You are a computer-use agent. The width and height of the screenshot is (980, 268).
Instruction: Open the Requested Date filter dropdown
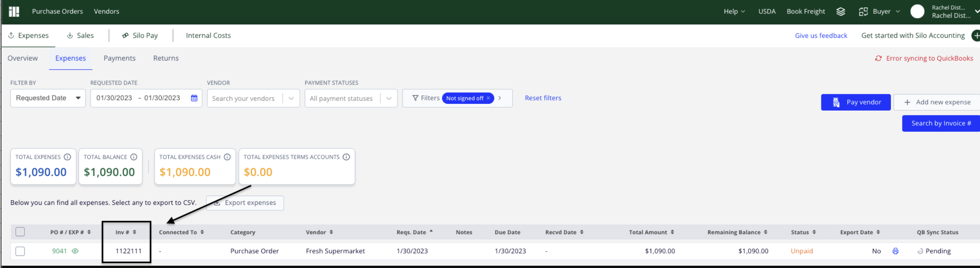pos(48,98)
